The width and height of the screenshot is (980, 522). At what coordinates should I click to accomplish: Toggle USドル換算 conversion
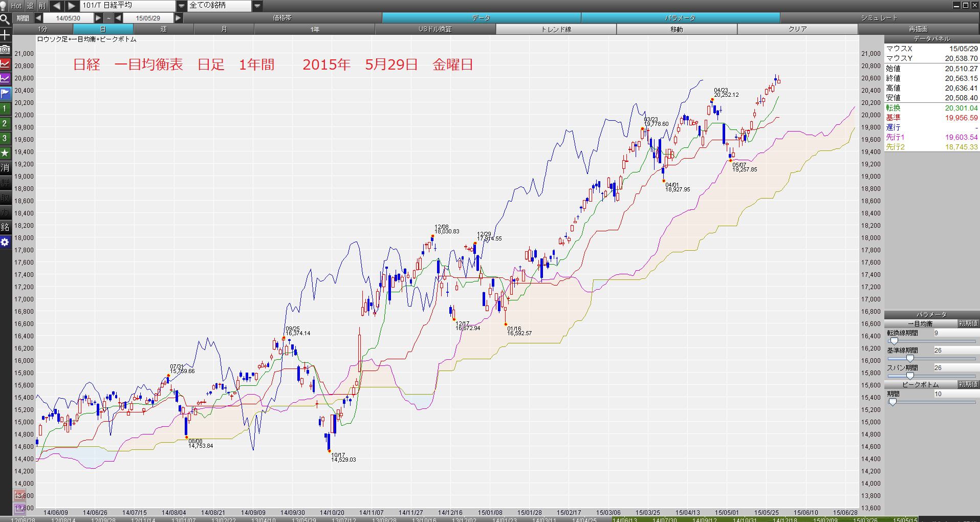[x=435, y=29]
